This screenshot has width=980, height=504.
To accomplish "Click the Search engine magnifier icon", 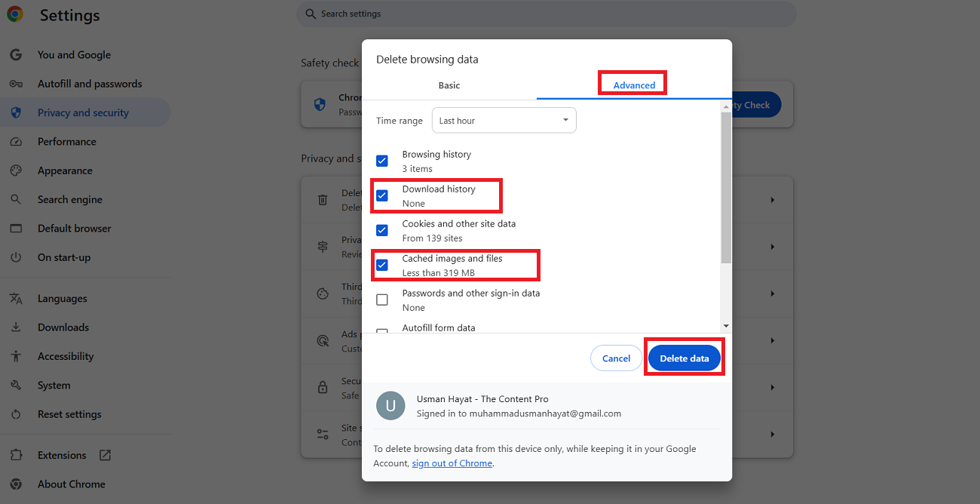I will pos(16,199).
